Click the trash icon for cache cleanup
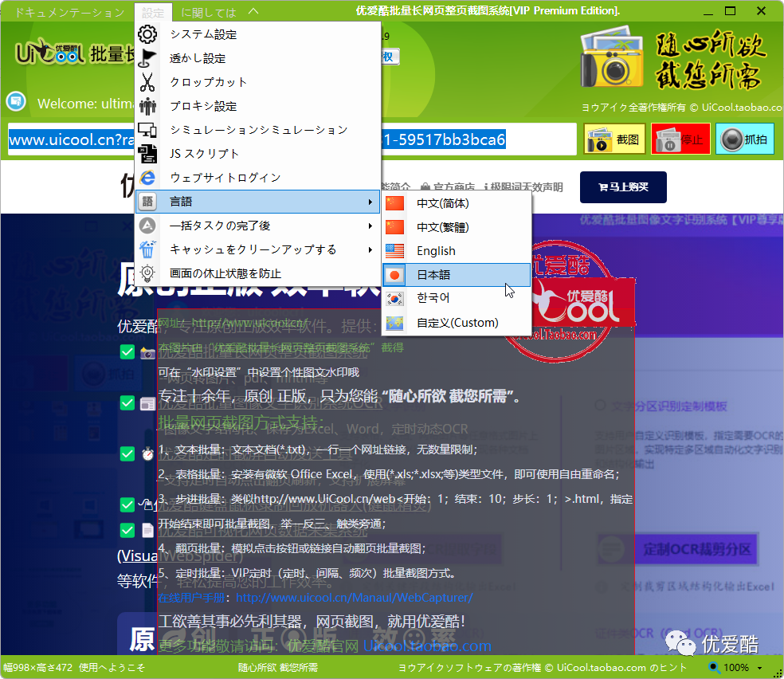 pos(148,249)
